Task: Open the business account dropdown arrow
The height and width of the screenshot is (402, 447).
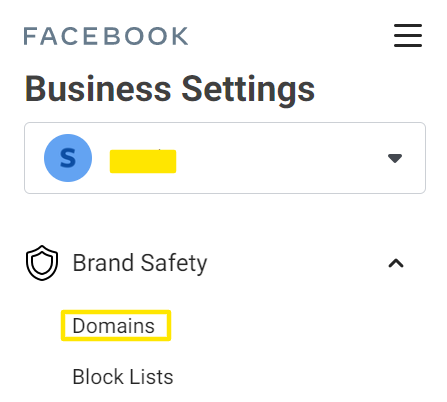Action: pyautogui.click(x=395, y=158)
